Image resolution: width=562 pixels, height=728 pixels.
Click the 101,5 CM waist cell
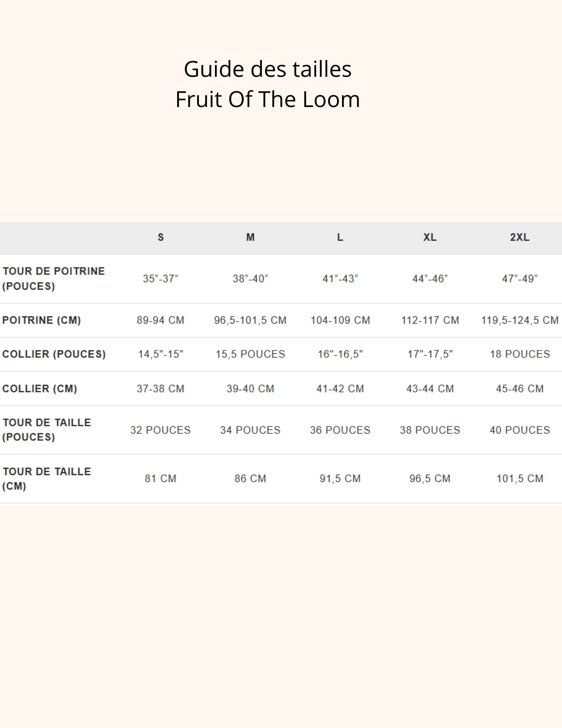click(519, 479)
